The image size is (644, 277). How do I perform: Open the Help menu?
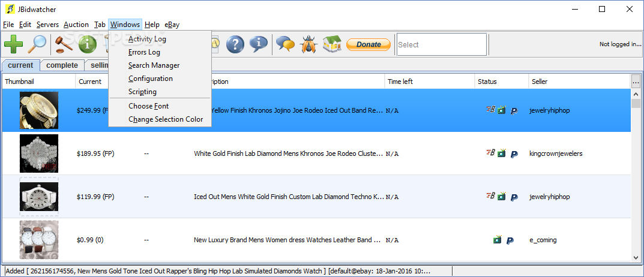(x=152, y=25)
